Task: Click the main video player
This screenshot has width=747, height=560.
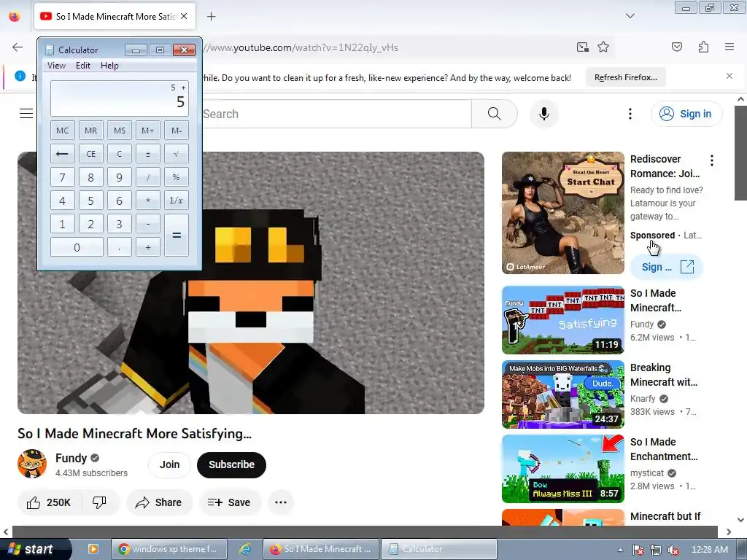Action: pos(251,283)
